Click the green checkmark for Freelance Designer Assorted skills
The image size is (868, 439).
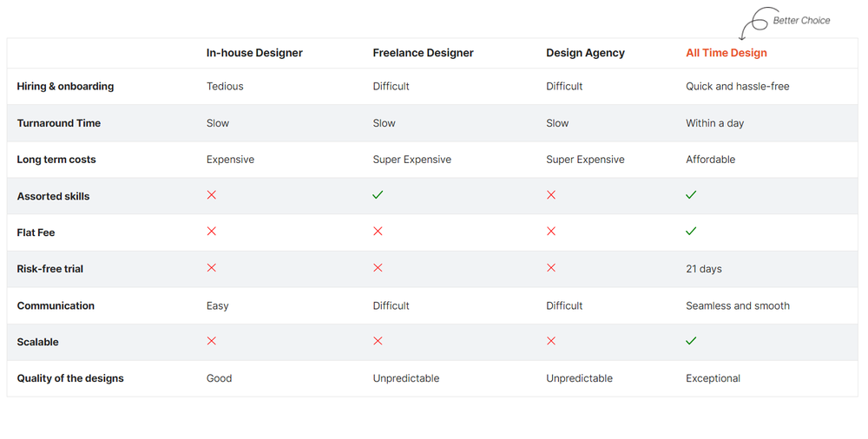point(378,195)
